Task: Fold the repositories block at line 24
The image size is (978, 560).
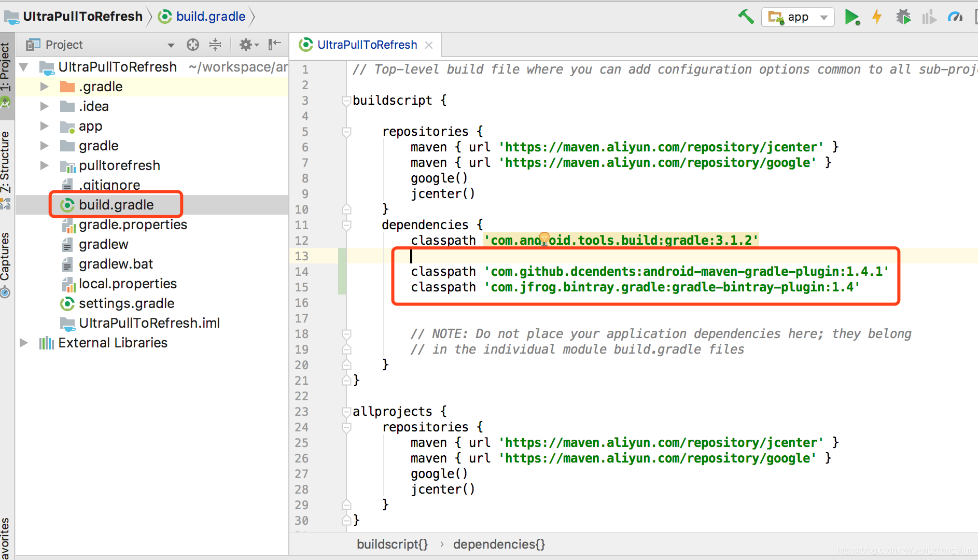Action: (346, 427)
